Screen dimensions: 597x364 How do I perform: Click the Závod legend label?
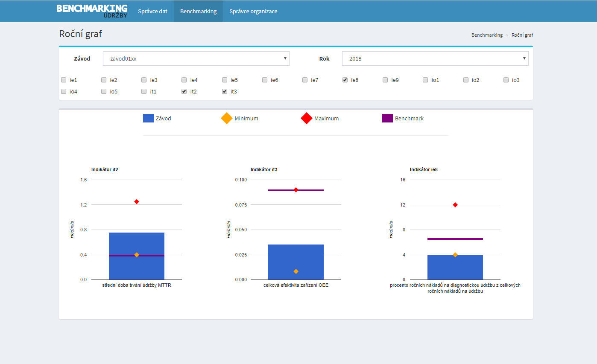[x=164, y=119]
